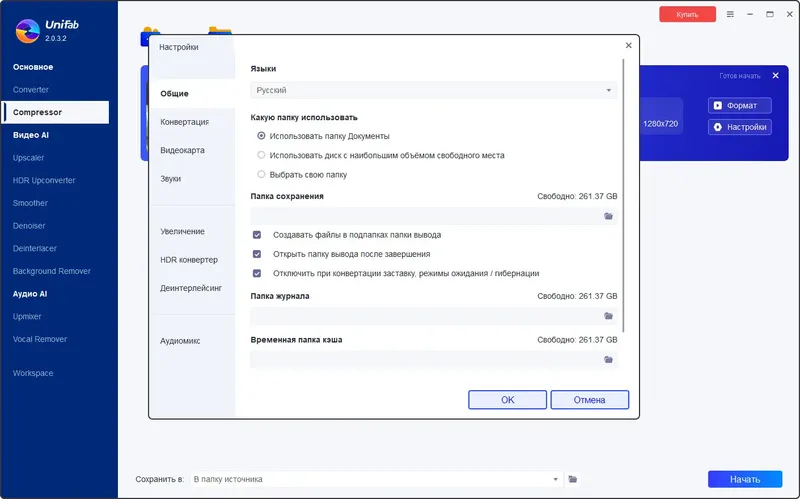Click the Настройки button on task card

740,127
